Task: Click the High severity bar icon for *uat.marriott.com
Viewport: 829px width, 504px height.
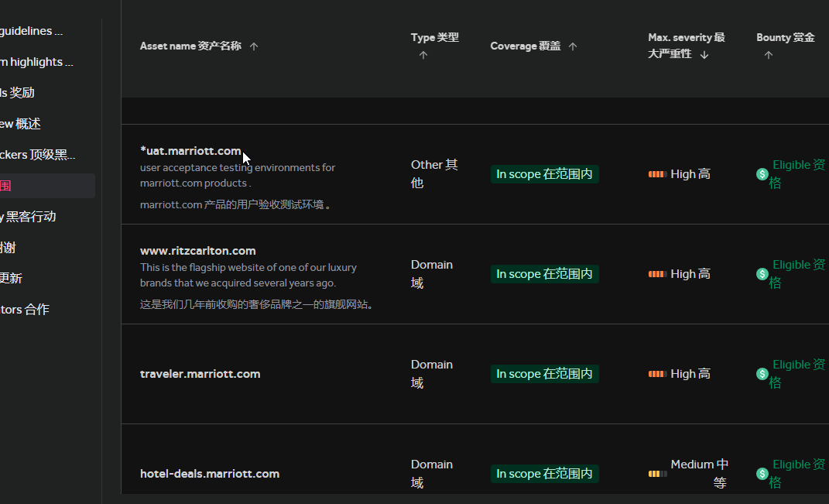Action: coord(658,174)
